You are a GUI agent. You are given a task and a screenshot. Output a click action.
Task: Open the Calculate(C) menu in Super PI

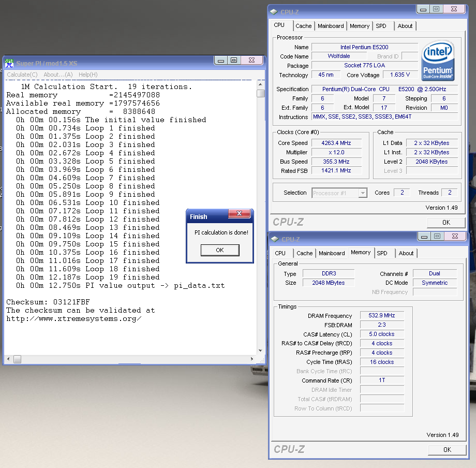[22, 75]
